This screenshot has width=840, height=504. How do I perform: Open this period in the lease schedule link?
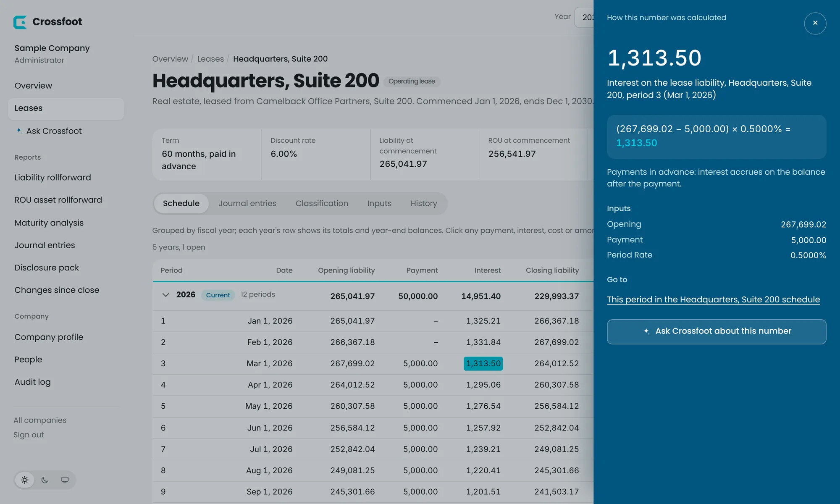(x=713, y=299)
